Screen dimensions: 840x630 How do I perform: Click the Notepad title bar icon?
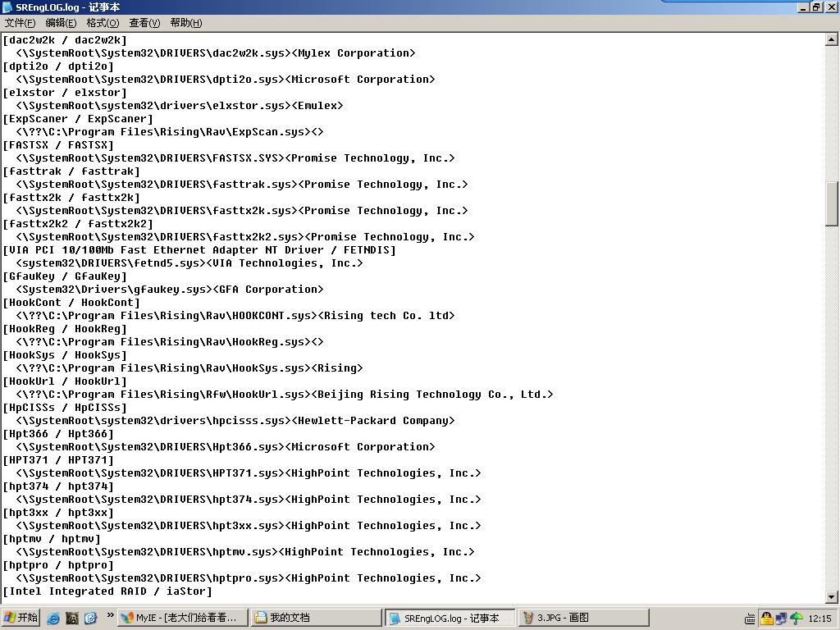click(7, 7)
